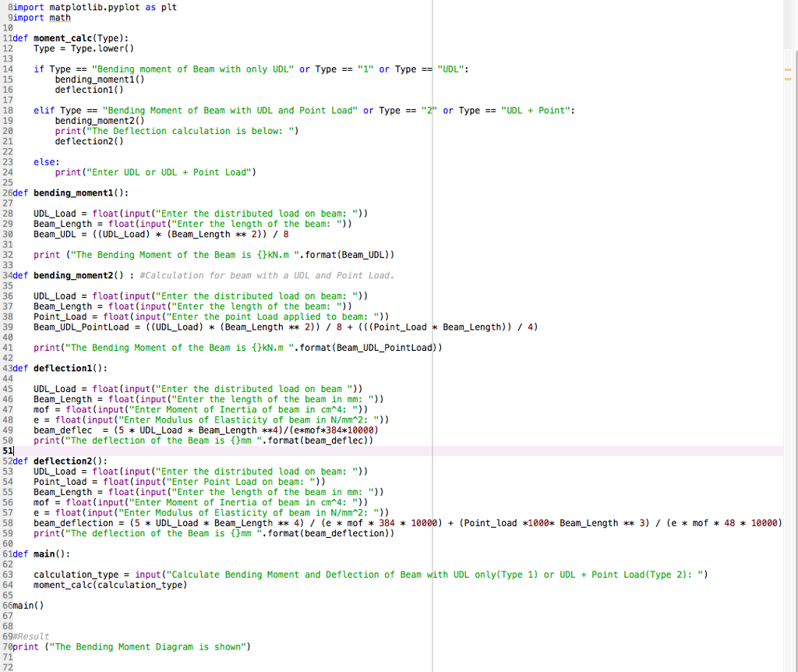
Task: Click line number 11 beside moment_calc definition
Action: point(9,37)
